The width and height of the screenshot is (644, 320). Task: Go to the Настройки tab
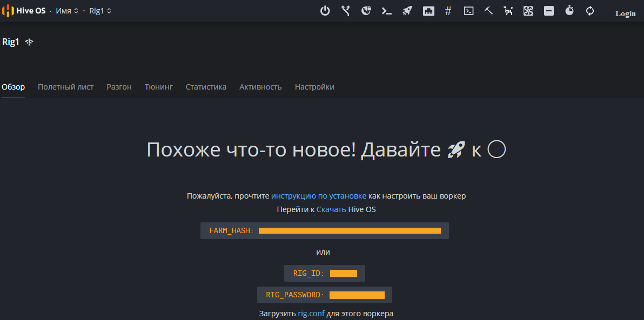tap(314, 87)
